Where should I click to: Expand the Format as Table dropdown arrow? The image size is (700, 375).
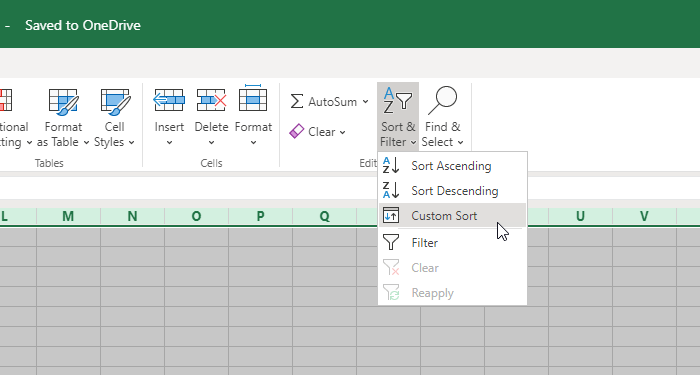[86, 142]
